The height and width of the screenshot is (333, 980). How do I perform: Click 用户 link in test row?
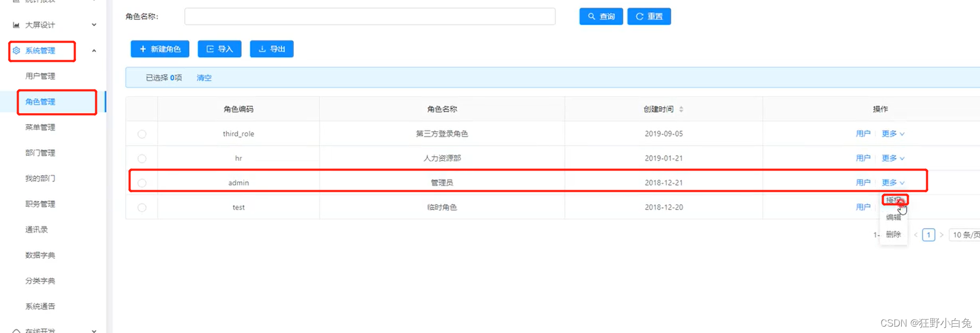click(863, 207)
